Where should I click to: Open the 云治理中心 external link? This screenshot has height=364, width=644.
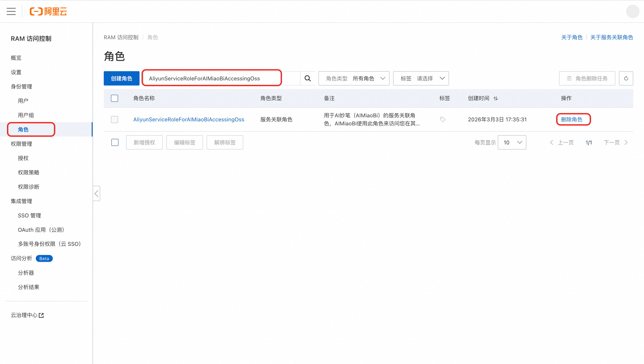(27, 315)
